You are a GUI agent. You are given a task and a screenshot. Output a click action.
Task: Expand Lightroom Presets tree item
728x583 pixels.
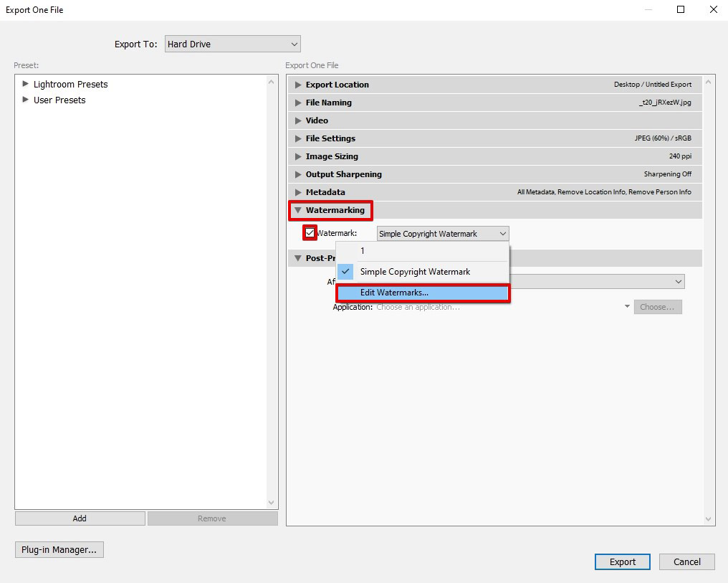pyautogui.click(x=26, y=84)
